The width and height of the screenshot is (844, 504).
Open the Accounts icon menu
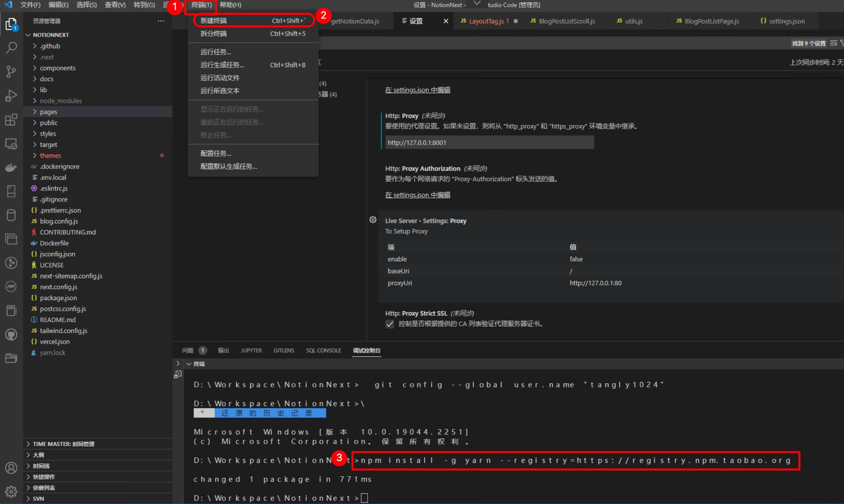(x=11, y=468)
